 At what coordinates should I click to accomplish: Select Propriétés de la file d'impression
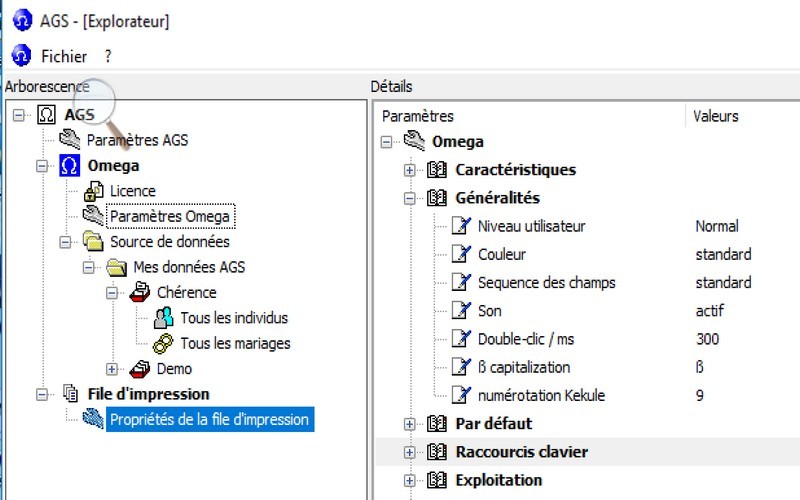point(210,419)
